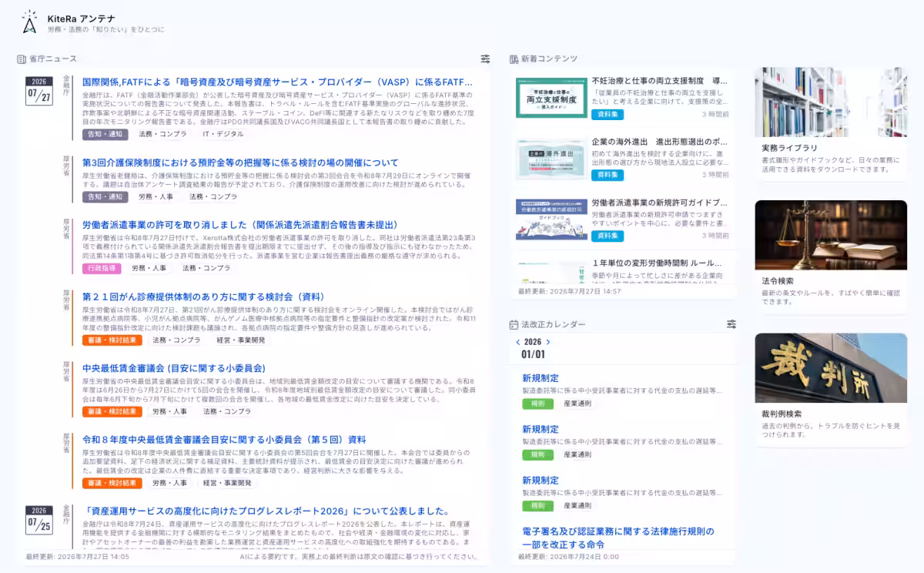Viewport: 924px width, 573px height.
Task: Click 2026 07/27 date badge
Action: [38, 91]
